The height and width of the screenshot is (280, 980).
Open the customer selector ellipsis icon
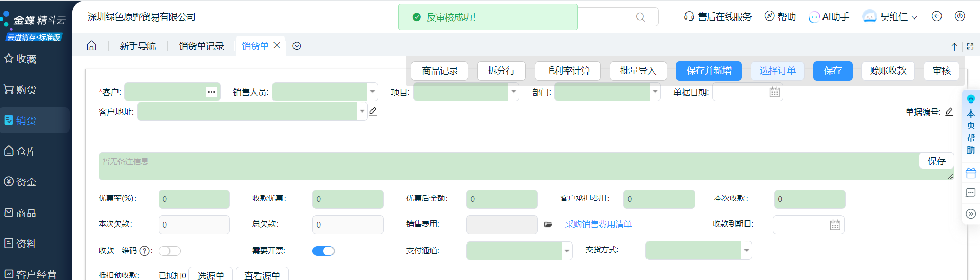coord(211,92)
